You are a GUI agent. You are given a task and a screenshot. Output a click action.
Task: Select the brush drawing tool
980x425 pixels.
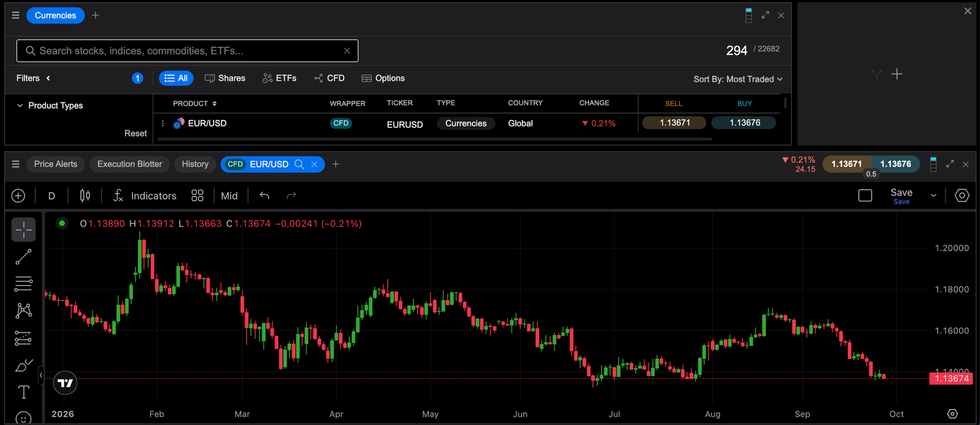pyautogui.click(x=23, y=366)
